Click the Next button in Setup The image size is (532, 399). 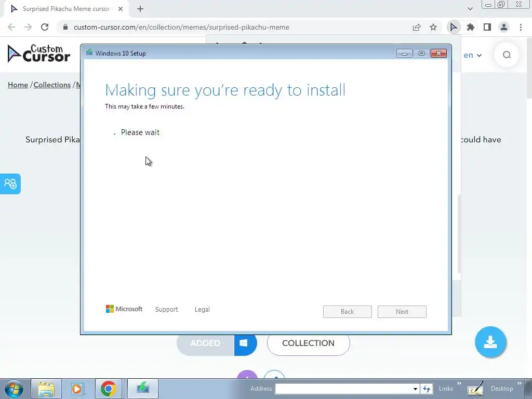pos(402,312)
